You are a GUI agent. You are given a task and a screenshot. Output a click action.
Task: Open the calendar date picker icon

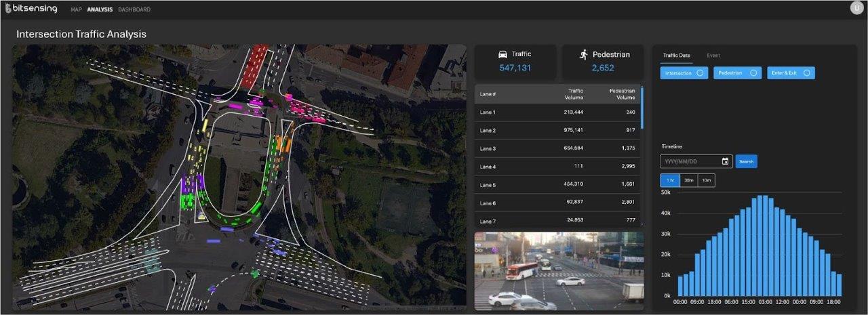click(x=725, y=161)
